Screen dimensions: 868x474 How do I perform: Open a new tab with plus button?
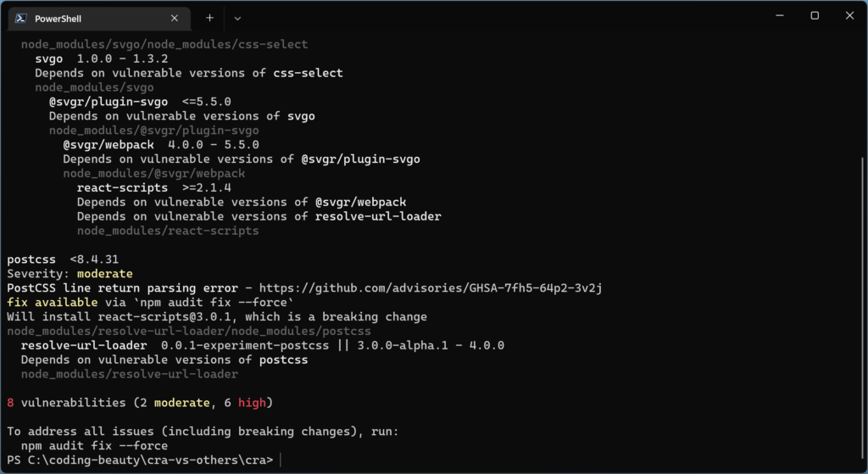[210, 18]
